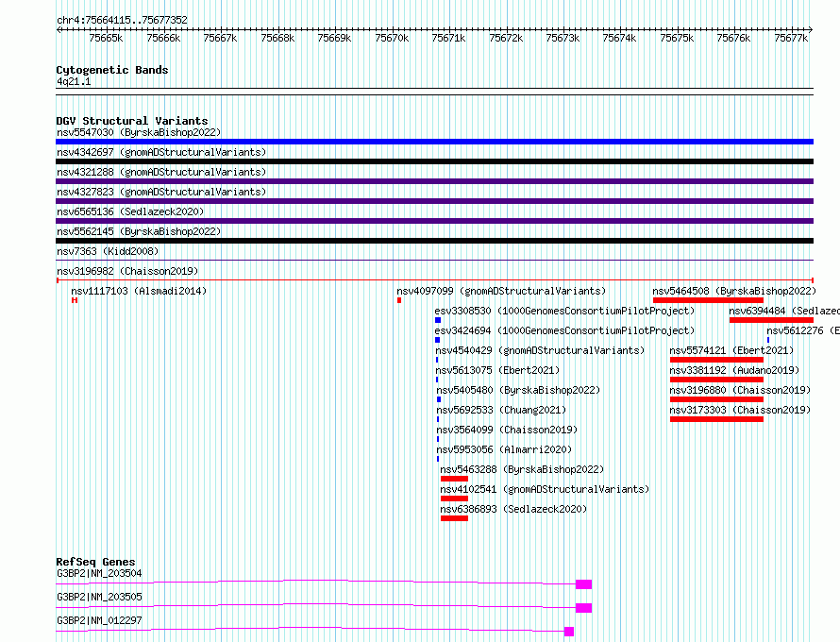Click the 75677k ruler tick label

tap(791, 38)
